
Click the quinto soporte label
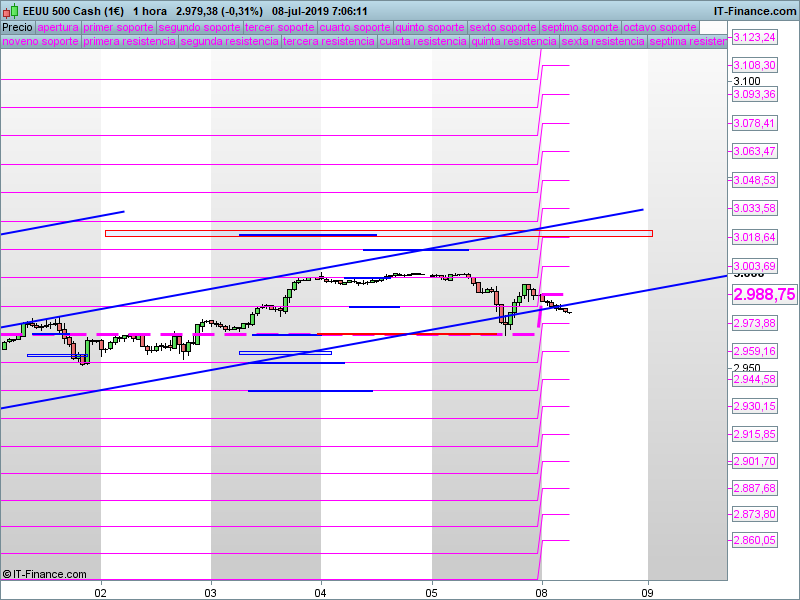click(430, 28)
